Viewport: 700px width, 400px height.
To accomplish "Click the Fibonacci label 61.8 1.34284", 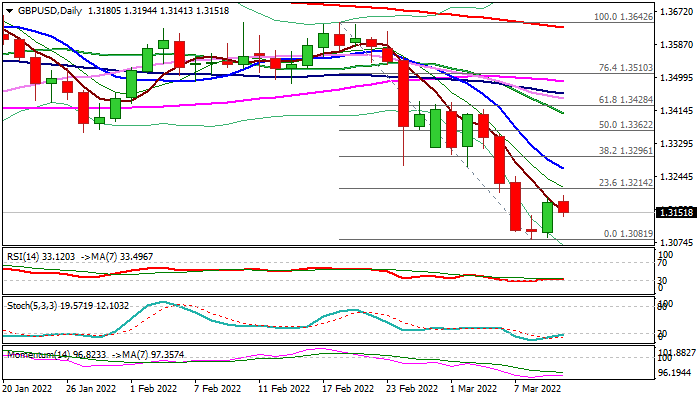I will point(625,100).
